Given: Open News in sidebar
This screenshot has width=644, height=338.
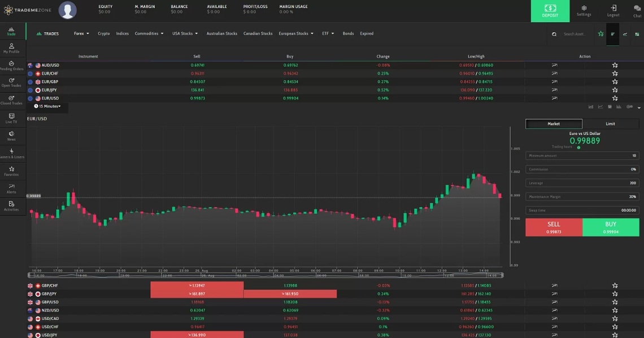Looking at the screenshot, I should [x=11, y=136].
